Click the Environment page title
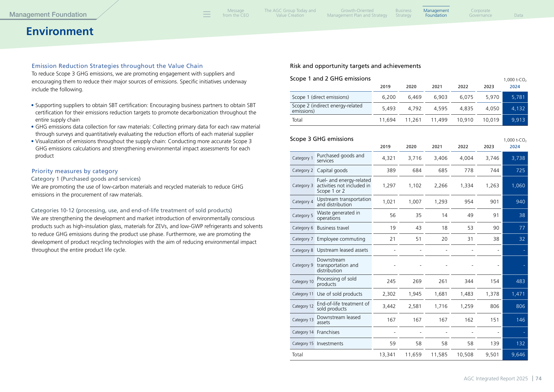The height and width of the screenshot is (392, 554). pyautogui.click(x=60, y=31)
